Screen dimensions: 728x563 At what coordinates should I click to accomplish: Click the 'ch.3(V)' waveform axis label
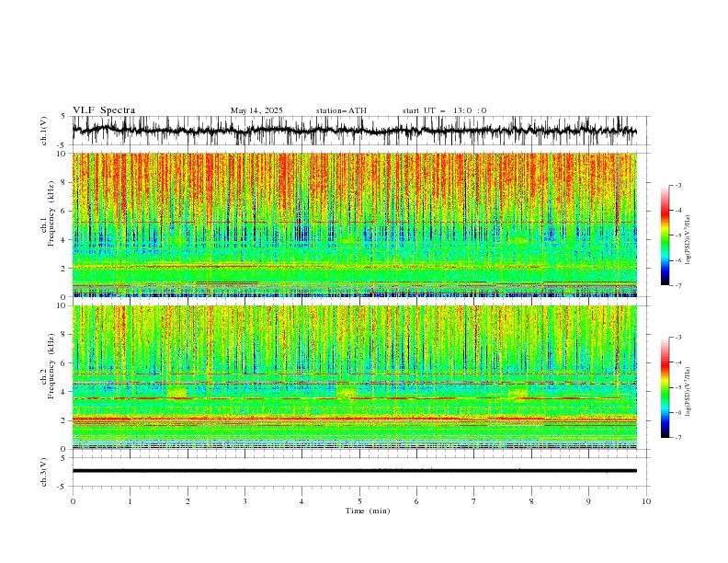coord(44,472)
